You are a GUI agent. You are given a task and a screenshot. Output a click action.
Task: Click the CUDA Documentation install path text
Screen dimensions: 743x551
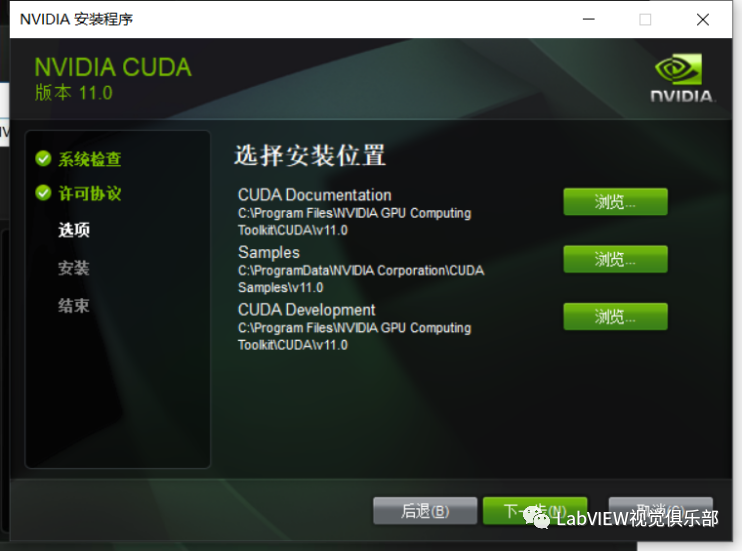tap(354, 222)
